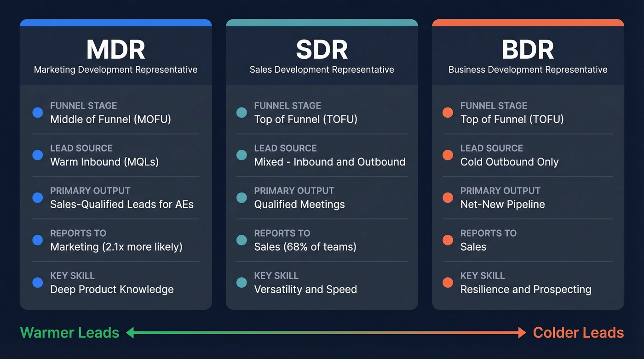Click the green-to-orange gradient arrow bar
644x359 pixels.
click(327, 332)
